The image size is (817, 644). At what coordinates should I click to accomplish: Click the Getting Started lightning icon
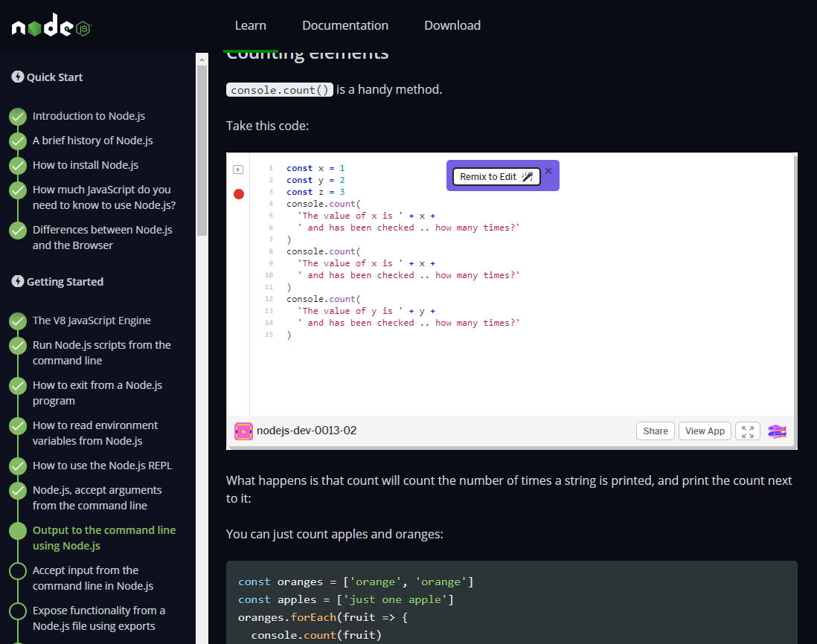coord(18,281)
